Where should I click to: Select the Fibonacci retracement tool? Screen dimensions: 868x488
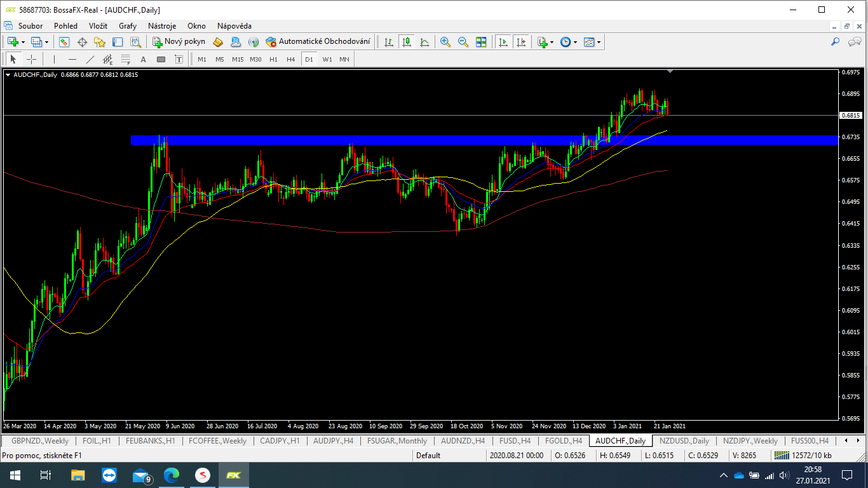tap(126, 59)
